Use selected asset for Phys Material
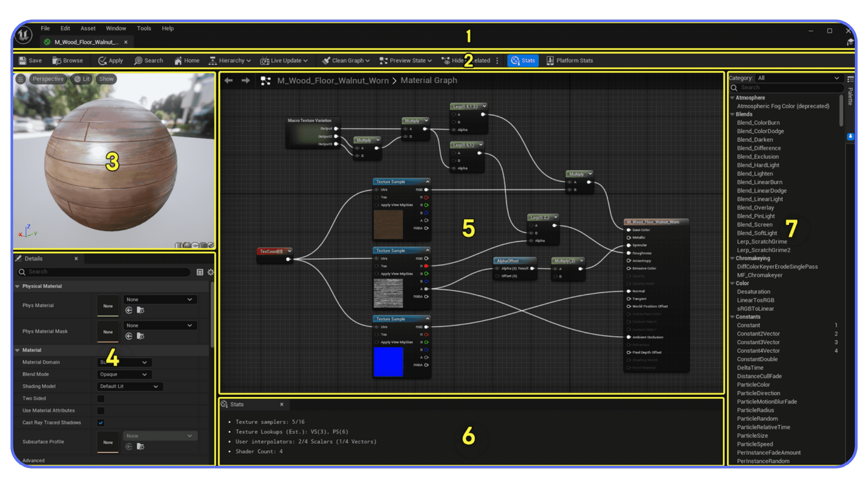This screenshot has height=488, width=868. pos(129,310)
